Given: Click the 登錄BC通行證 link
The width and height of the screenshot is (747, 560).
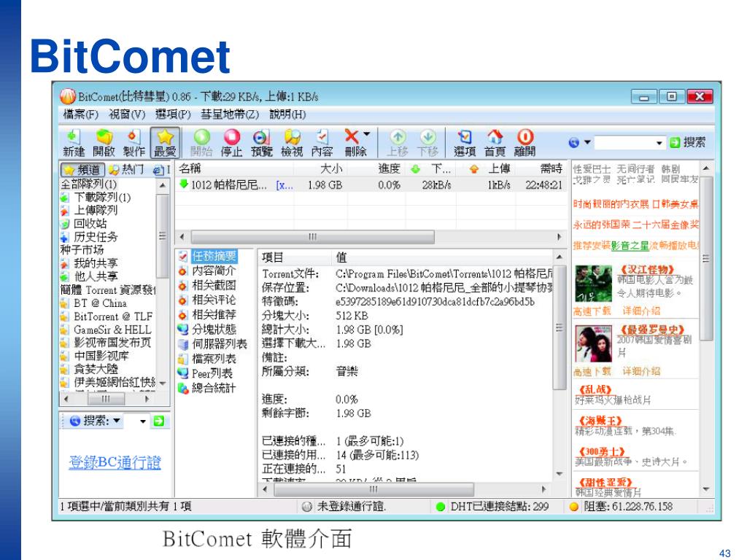Looking at the screenshot, I should (x=115, y=462).
